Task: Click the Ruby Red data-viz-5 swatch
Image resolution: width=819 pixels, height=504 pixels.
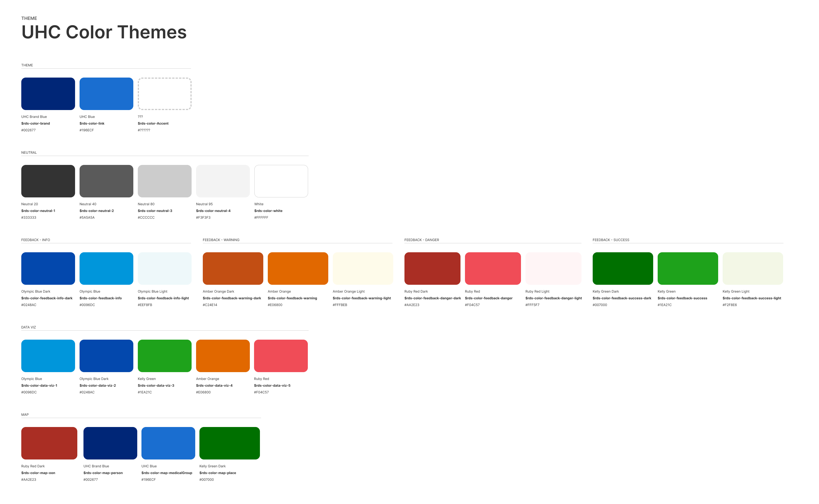Action: pos(281,356)
